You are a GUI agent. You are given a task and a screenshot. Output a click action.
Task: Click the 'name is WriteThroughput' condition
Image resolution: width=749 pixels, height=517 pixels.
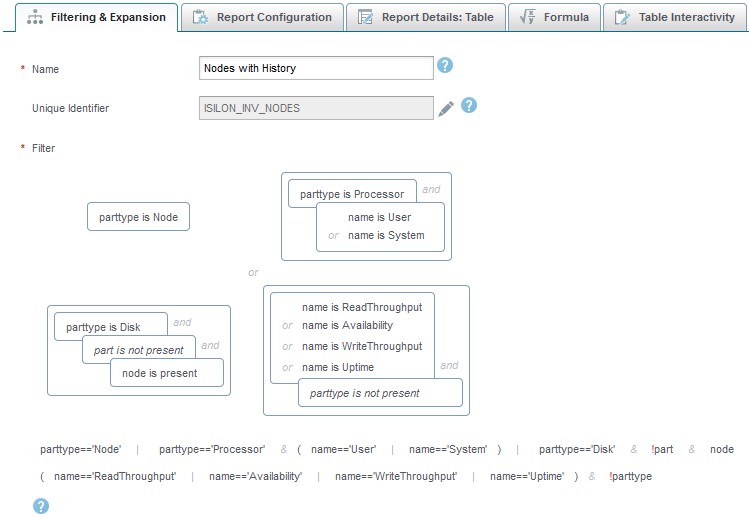point(362,346)
